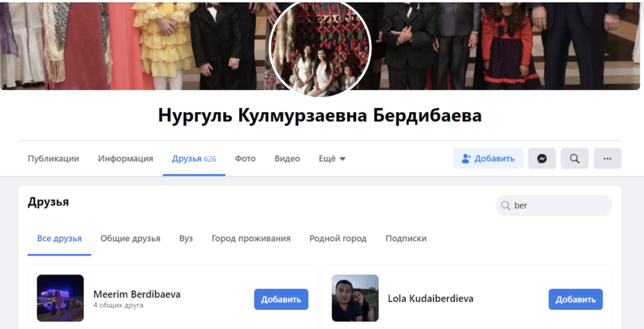Open the Подписки filter tab
This screenshot has width=644, height=329.
click(406, 238)
